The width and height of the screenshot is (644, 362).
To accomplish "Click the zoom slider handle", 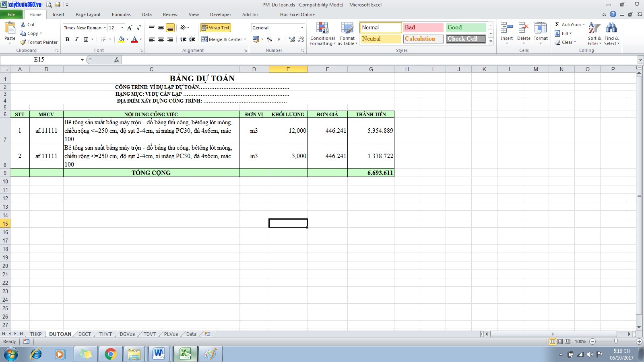I will [x=615, y=341].
